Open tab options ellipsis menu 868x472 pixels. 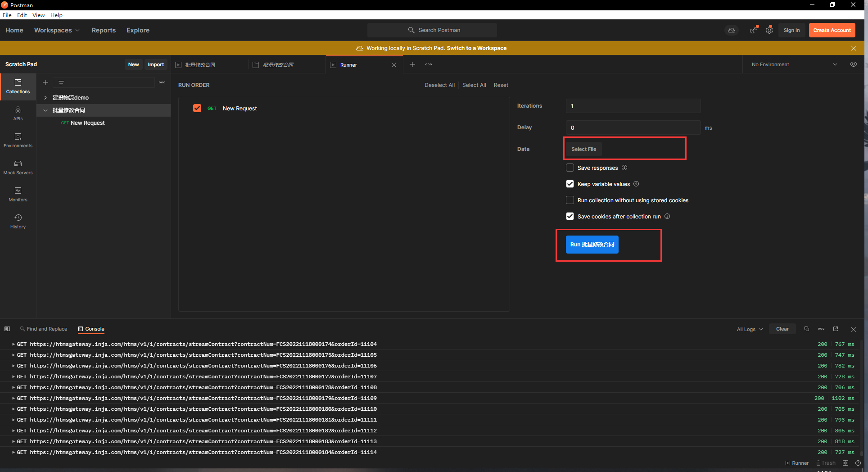tap(429, 64)
